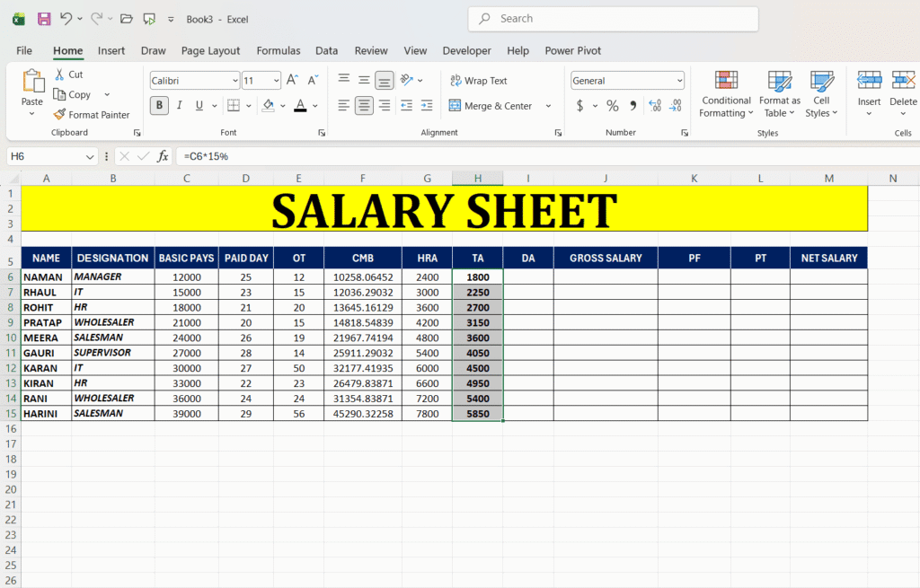Screen dimensions: 920x588
Task: Click Decrease Decimal icon
Action: (x=676, y=106)
